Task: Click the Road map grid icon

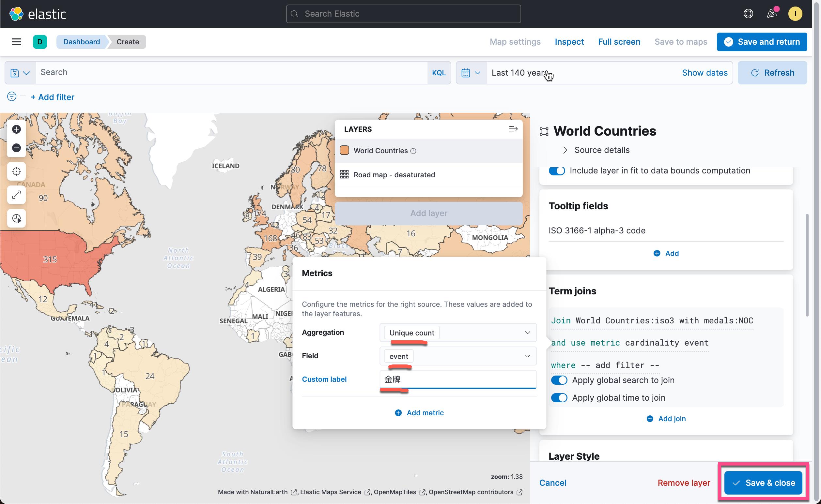Action: [344, 174]
